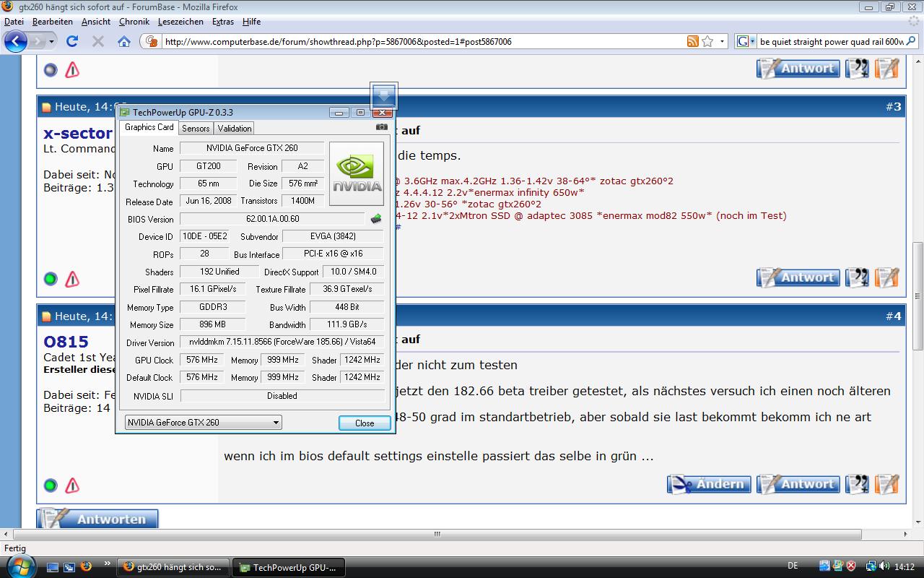Click the Close button in GPU-Z
This screenshot has width=924, height=578.
tap(365, 423)
